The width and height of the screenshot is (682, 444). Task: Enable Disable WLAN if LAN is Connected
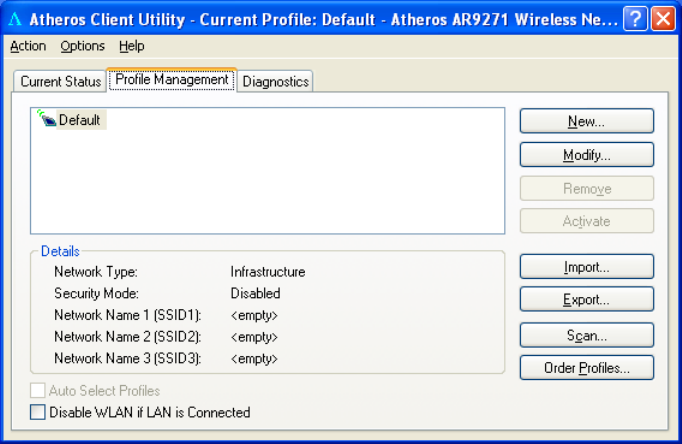point(37,412)
